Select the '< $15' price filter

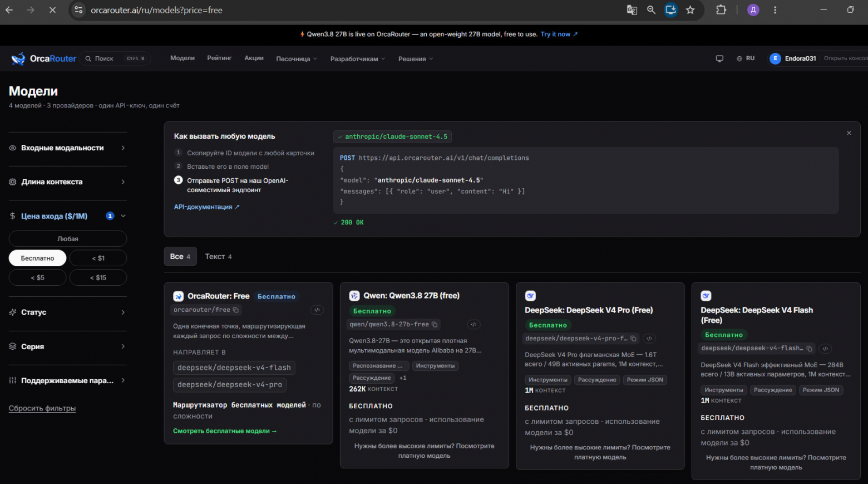(98, 277)
